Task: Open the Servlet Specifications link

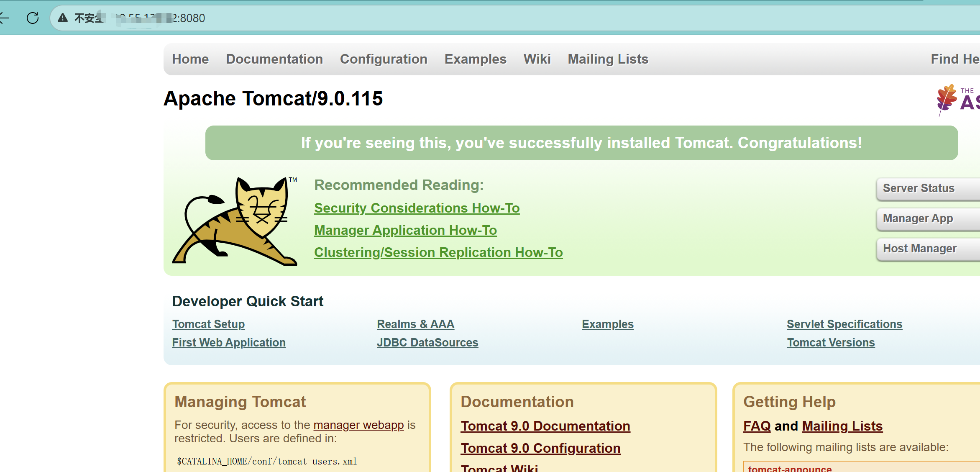Action: pyautogui.click(x=844, y=324)
